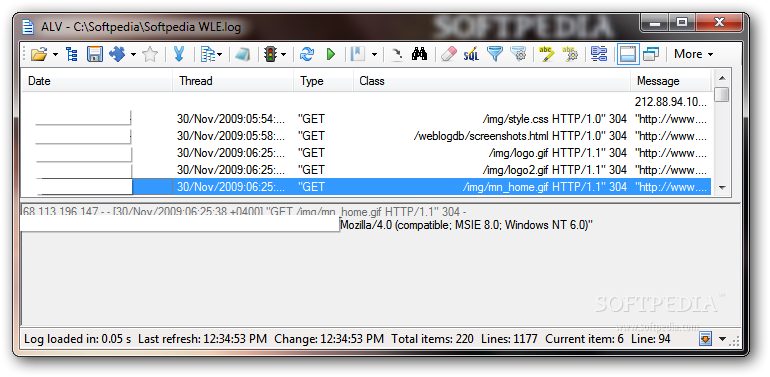Click 'Line: 94' in status bar
The width and height of the screenshot is (770, 377).
[x=651, y=339]
